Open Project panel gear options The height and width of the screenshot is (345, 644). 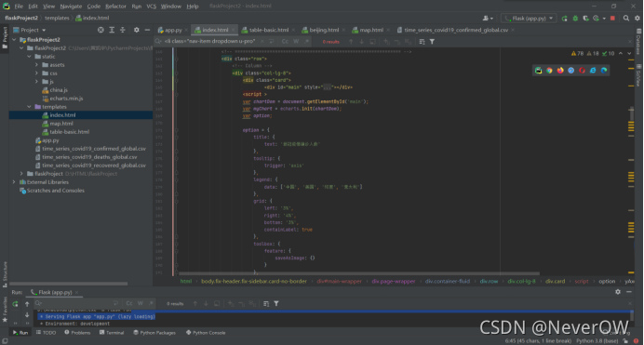tap(137, 30)
